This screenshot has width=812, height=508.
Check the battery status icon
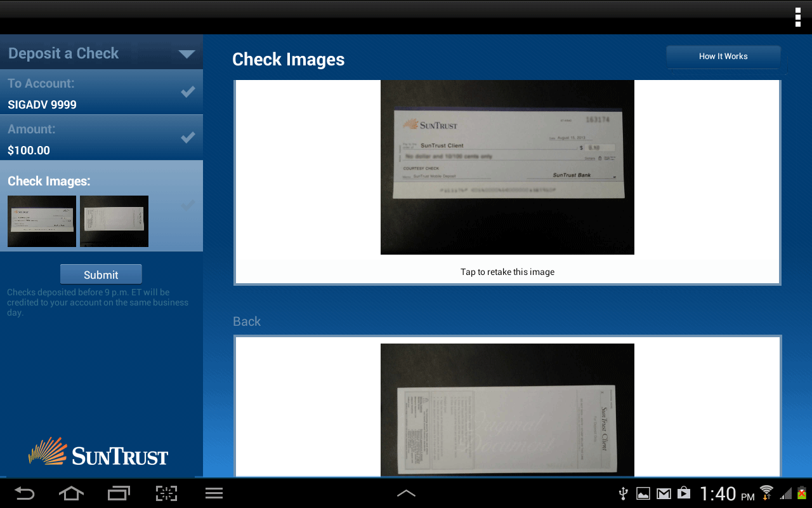[x=802, y=493]
